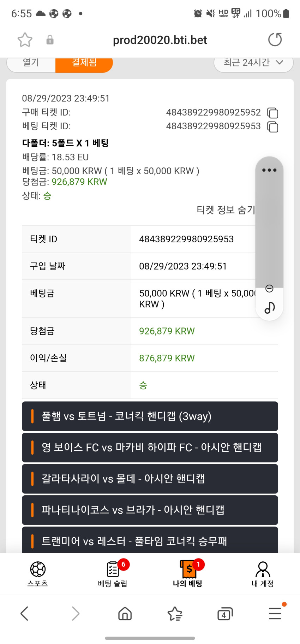Screen dimensions: 300x644
Task: Open the 스포츠 soccer ball icon
Action: [x=38, y=574]
